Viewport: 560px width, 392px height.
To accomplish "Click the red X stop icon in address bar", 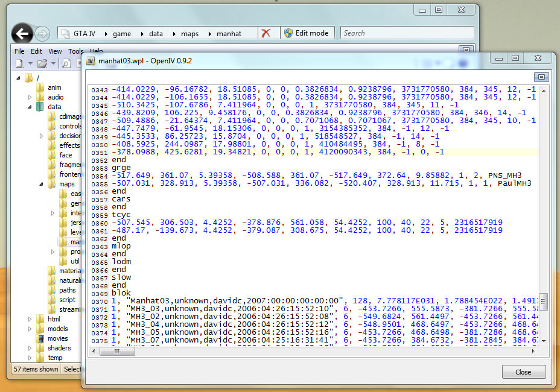I will tap(266, 33).
